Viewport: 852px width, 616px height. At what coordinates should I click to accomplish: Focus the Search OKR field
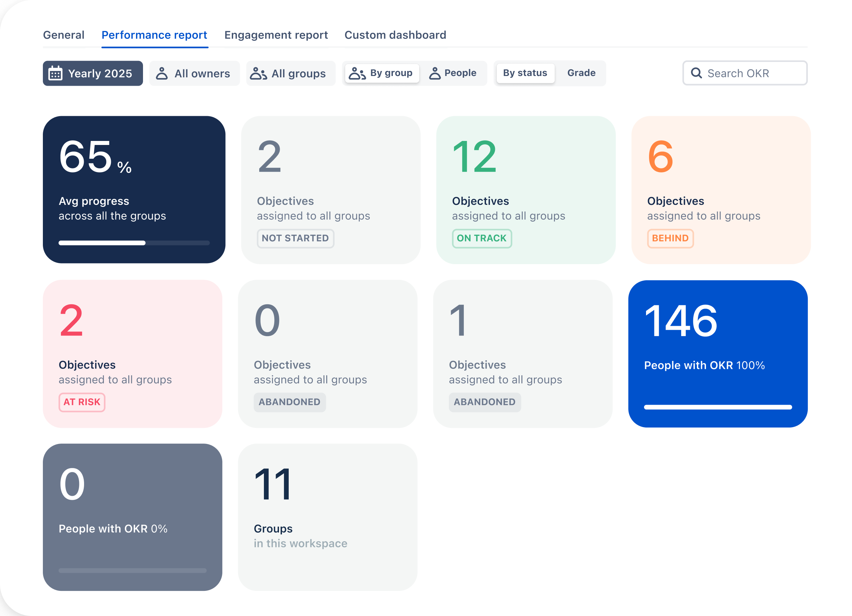point(745,73)
